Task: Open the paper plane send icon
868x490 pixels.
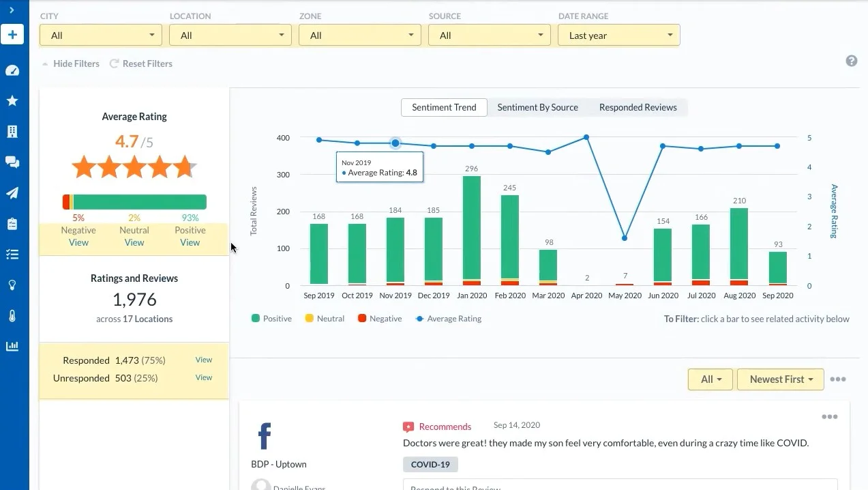Action: [12, 193]
